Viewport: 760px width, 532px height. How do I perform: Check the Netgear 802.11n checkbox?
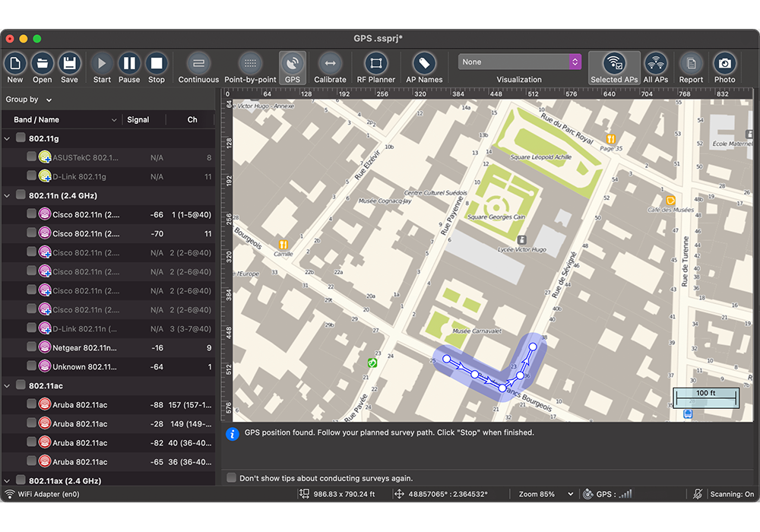31,347
